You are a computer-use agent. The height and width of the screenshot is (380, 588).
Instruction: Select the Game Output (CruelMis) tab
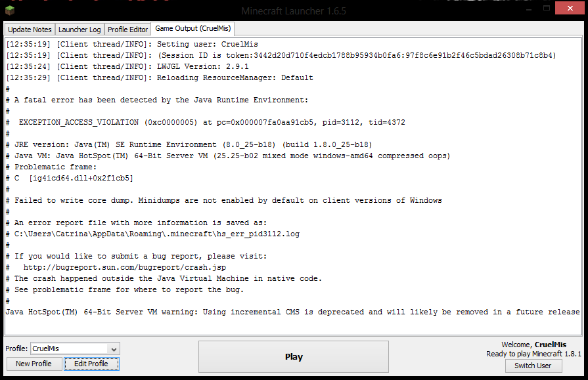[192, 28]
